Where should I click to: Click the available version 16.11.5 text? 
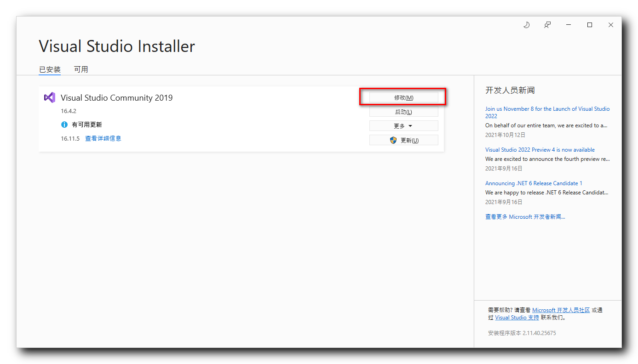70,138
